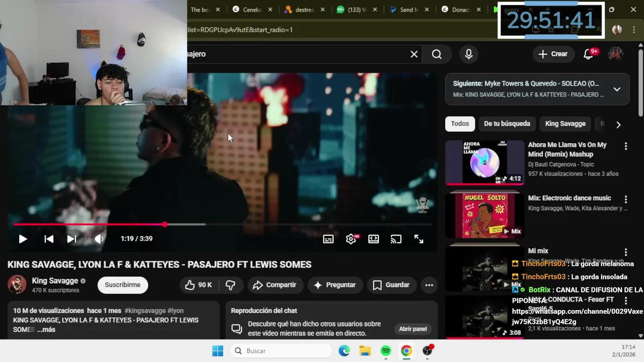Click the #kingsavagge hashtag
This screenshot has height=362, width=644.
pos(145,311)
